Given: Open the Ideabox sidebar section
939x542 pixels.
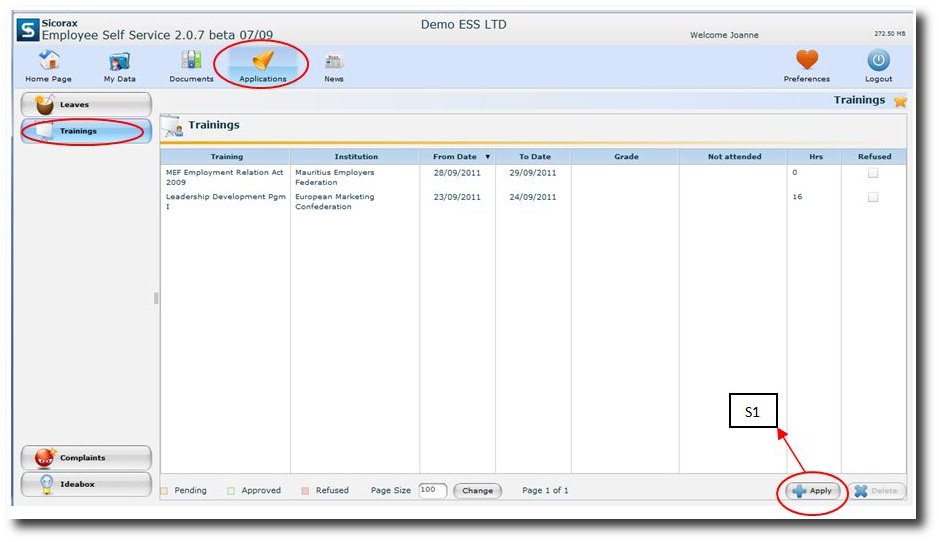Looking at the screenshot, I should (86, 484).
